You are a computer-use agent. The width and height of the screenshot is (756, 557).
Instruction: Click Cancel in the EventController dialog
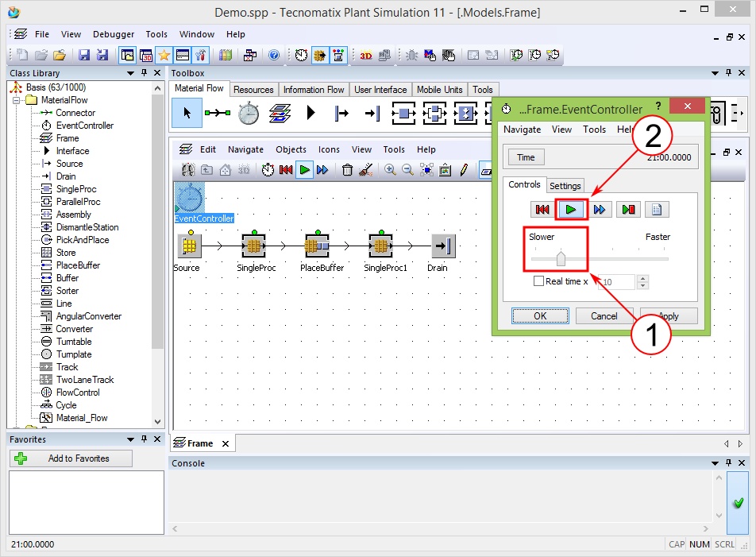(x=604, y=316)
